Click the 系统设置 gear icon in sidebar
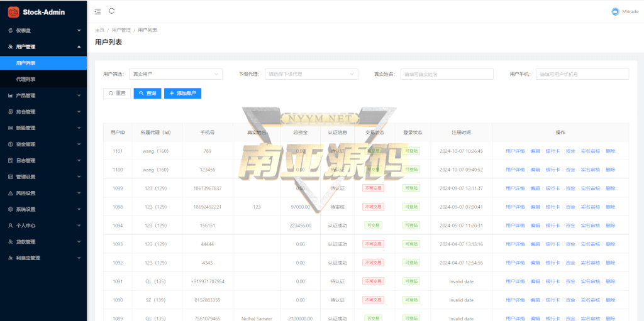 coord(10,209)
